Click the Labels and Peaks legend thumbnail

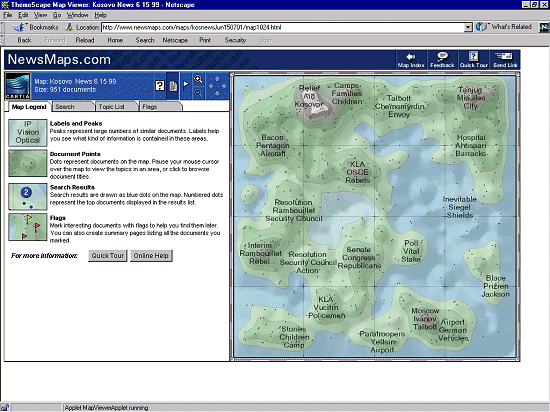[x=28, y=133]
